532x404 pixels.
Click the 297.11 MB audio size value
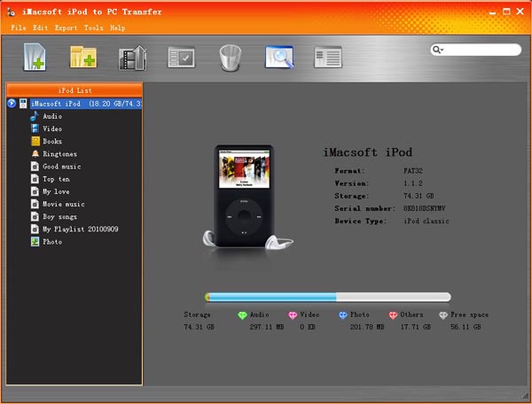point(267,327)
